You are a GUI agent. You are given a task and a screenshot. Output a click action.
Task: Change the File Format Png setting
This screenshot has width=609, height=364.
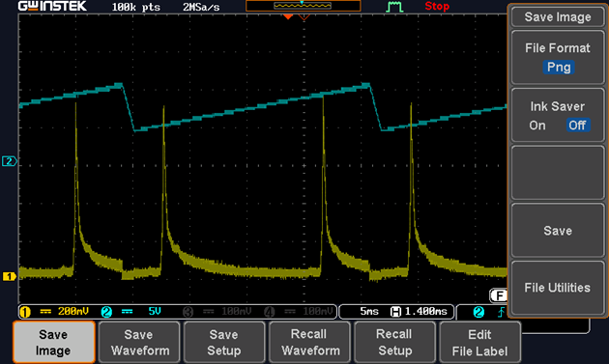(558, 57)
